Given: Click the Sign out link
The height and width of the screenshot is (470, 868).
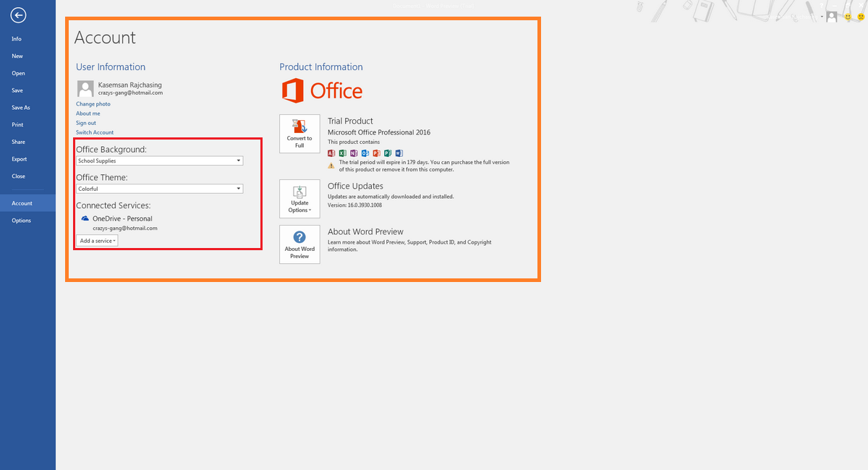Looking at the screenshot, I should pyautogui.click(x=86, y=123).
